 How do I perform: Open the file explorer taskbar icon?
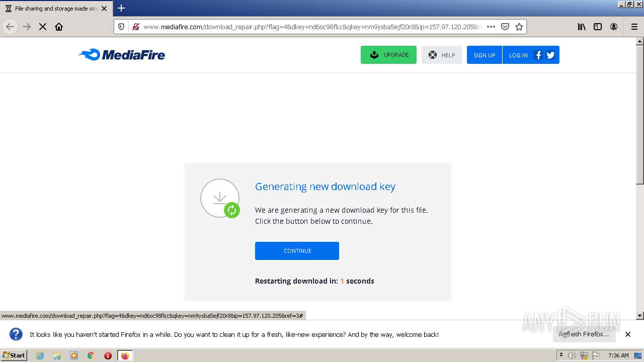click(57, 355)
